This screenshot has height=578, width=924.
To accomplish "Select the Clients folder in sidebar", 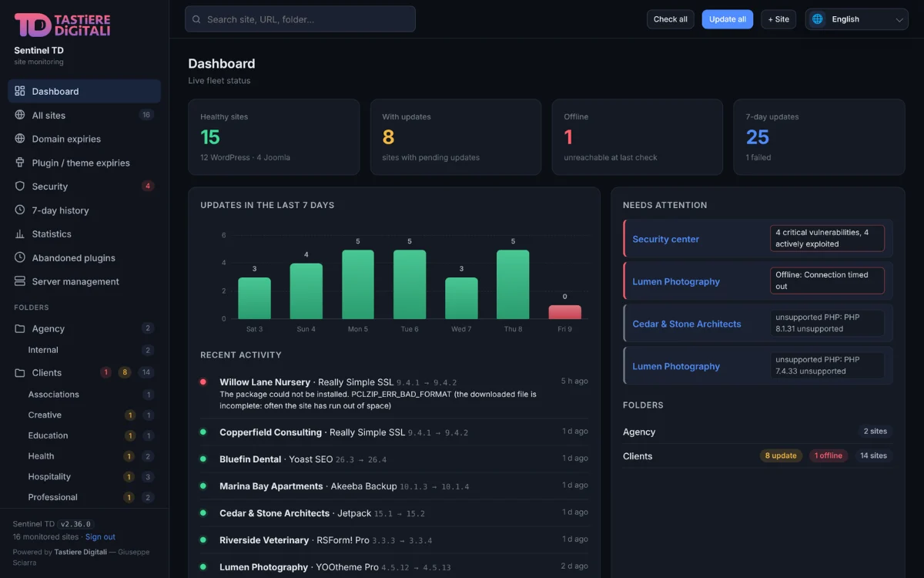I will (85, 373).
